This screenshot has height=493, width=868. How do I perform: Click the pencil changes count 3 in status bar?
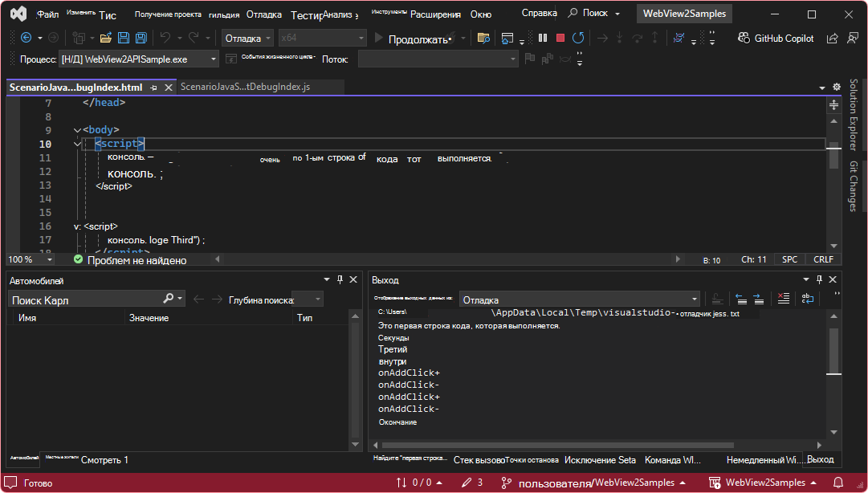click(x=472, y=483)
